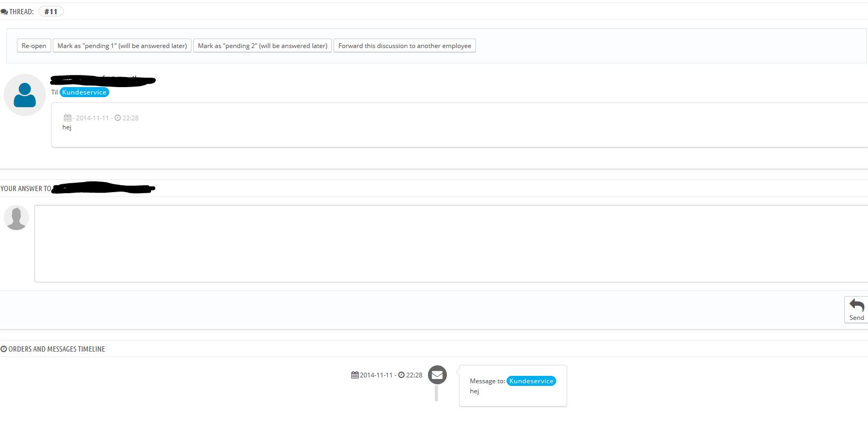Click the 'hej' message text in the thread

[x=67, y=127]
